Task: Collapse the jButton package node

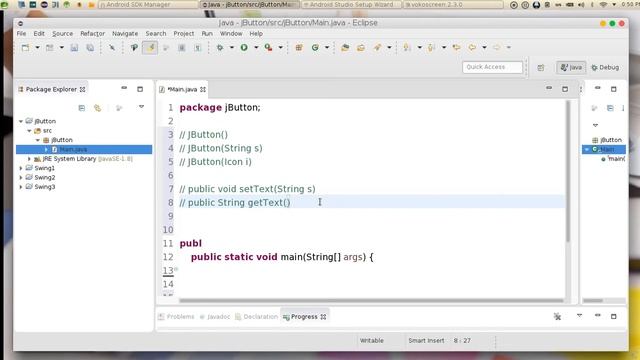Action: (38, 140)
